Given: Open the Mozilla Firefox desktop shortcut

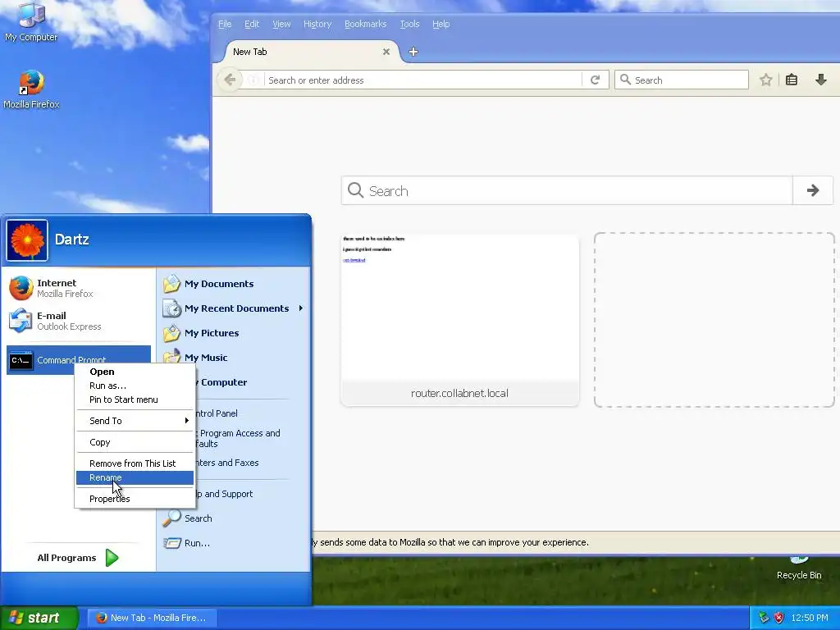Looking at the screenshot, I should 31,89.
